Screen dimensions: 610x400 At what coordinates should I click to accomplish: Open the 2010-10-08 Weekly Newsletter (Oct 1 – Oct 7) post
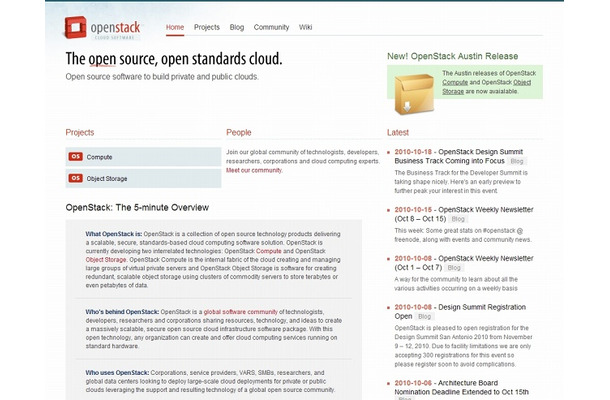(x=464, y=263)
